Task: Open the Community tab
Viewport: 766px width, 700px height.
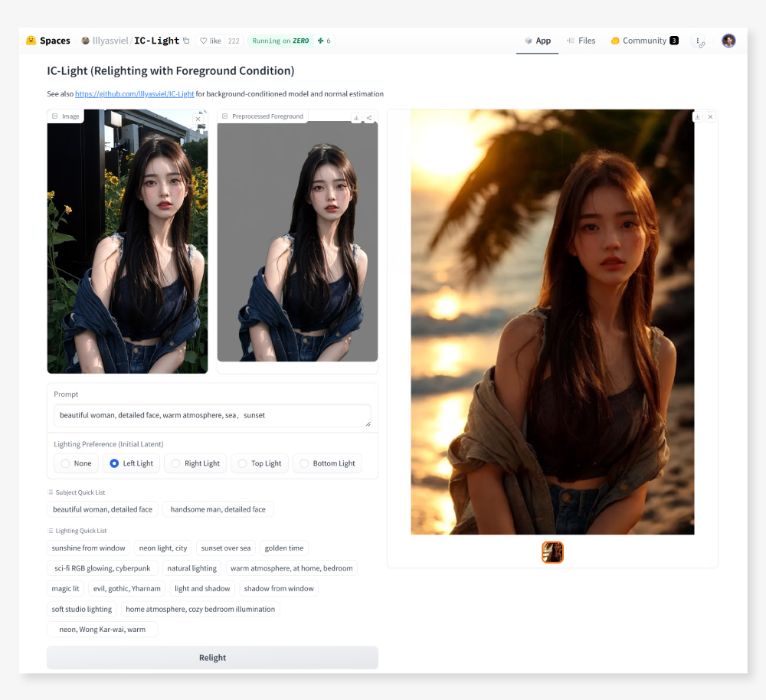Action: click(x=643, y=41)
